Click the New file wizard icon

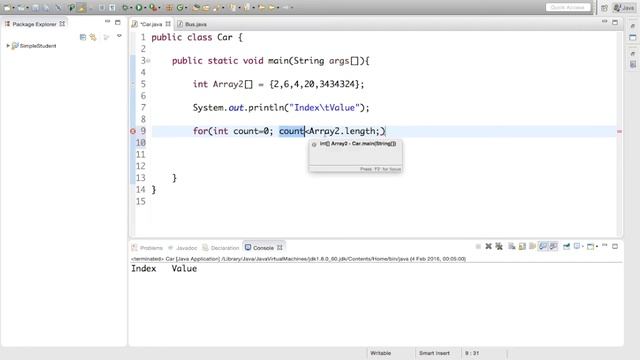[7, 7]
